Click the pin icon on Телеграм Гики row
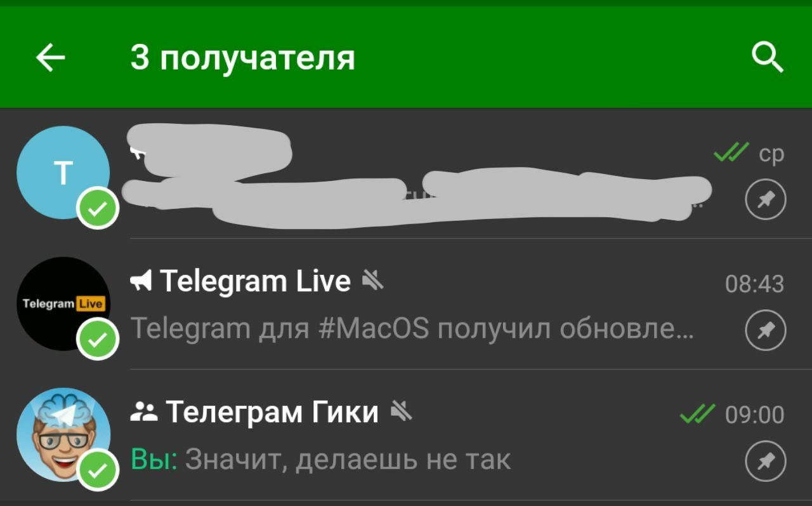Screen dimensions: 812x506 coord(766,461)
